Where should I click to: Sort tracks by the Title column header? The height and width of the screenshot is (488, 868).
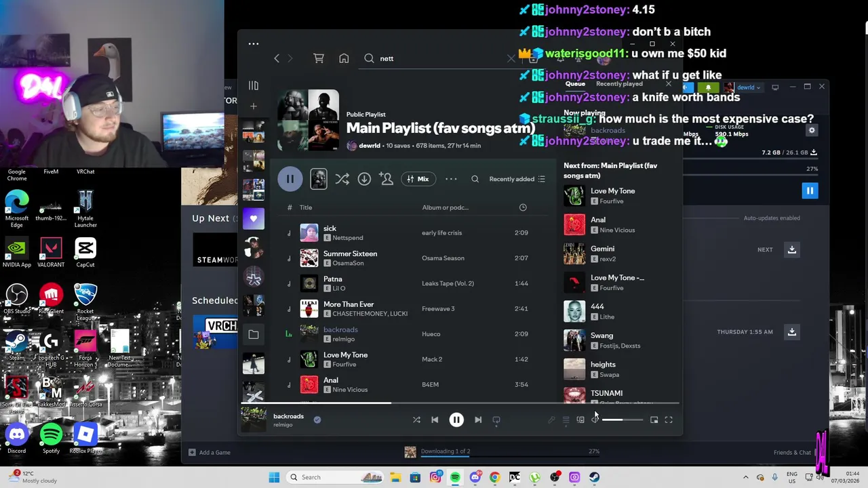[306, 207]
